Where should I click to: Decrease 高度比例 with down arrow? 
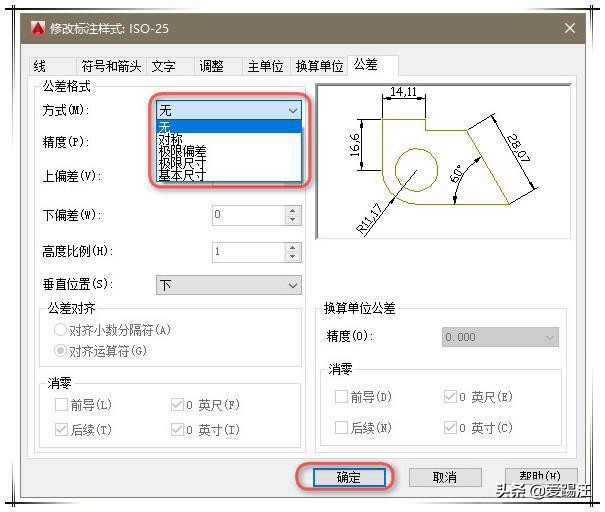292,257
